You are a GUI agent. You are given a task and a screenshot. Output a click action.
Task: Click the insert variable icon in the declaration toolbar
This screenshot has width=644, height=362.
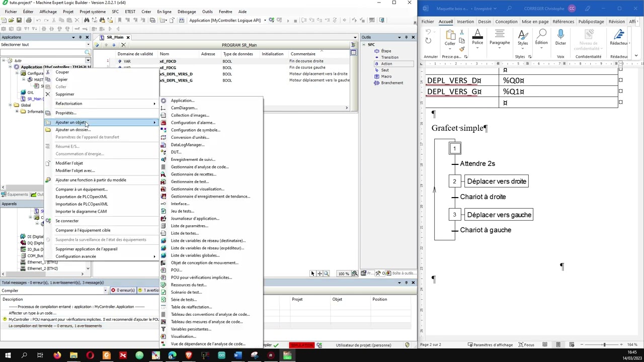click(x=98, y=45)
